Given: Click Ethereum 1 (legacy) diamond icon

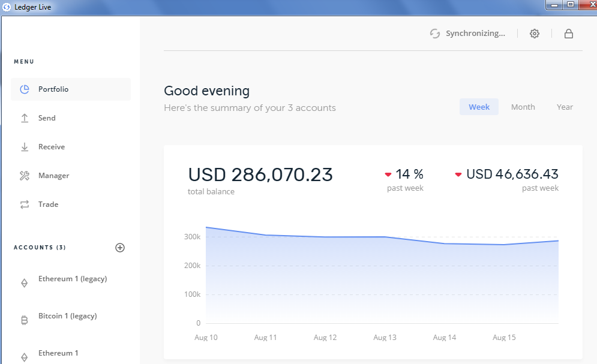Looking at the screenshot, I should (25, 283).
